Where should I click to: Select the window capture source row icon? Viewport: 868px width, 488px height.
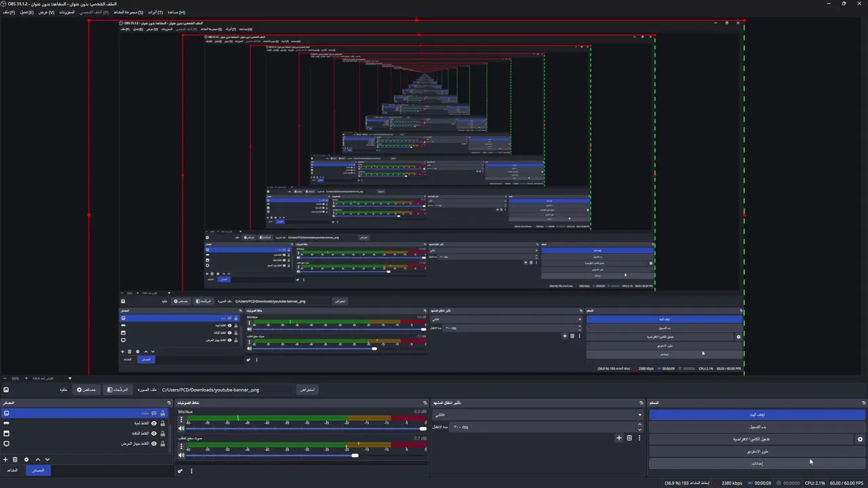pos(6,433)
